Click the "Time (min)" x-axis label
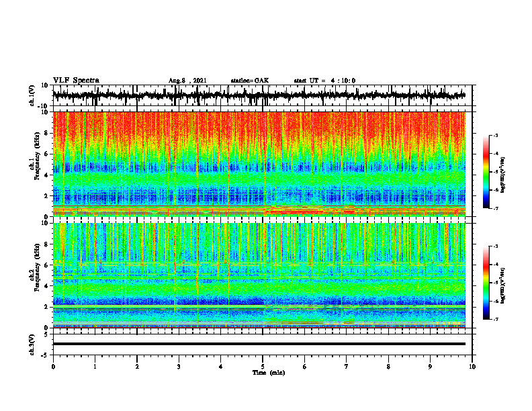 click(269, 373)
